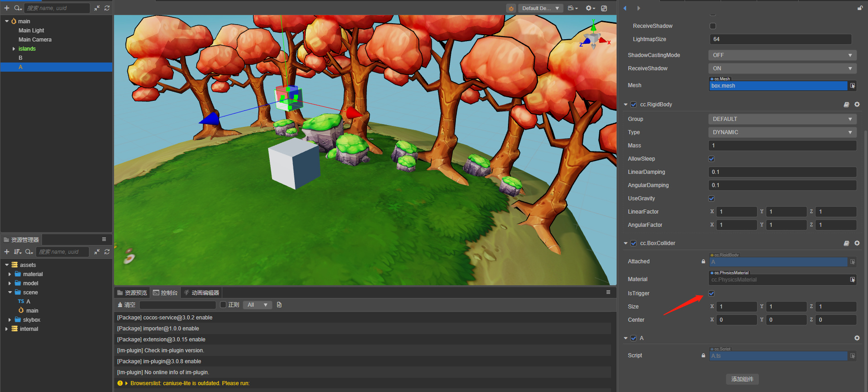Open scene camera options
This screenshot has height=392, width=868.
[573, 8]
